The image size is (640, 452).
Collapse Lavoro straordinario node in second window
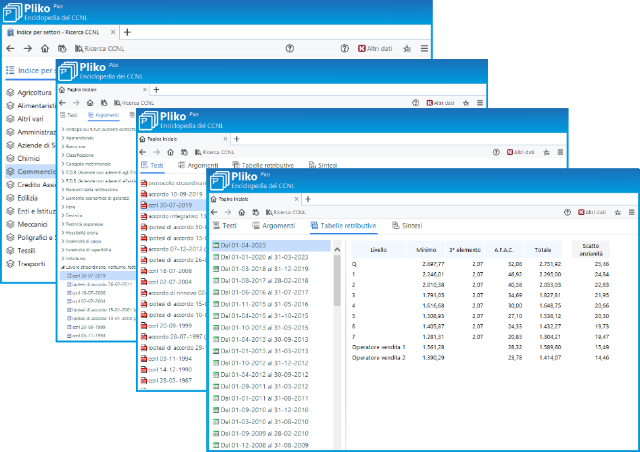click(x=63, y=267)
